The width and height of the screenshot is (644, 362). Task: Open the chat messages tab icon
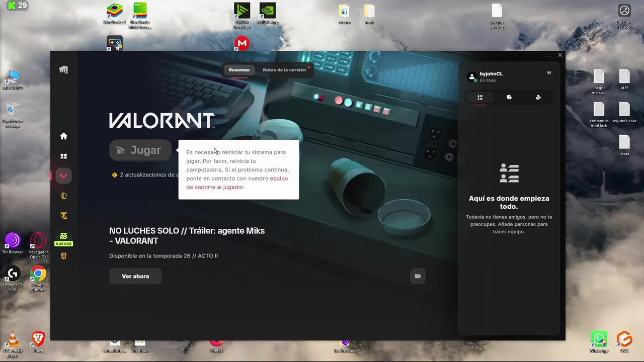(x=509, y=98)
